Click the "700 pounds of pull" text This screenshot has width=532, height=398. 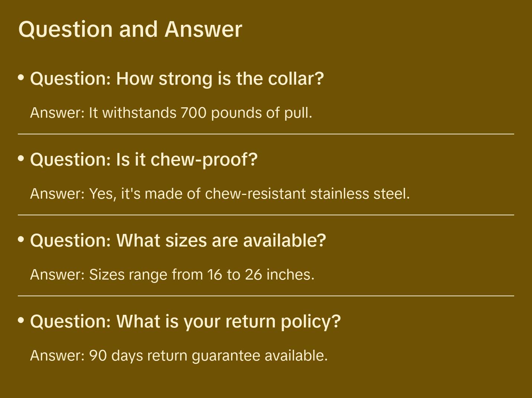(246, 113)
